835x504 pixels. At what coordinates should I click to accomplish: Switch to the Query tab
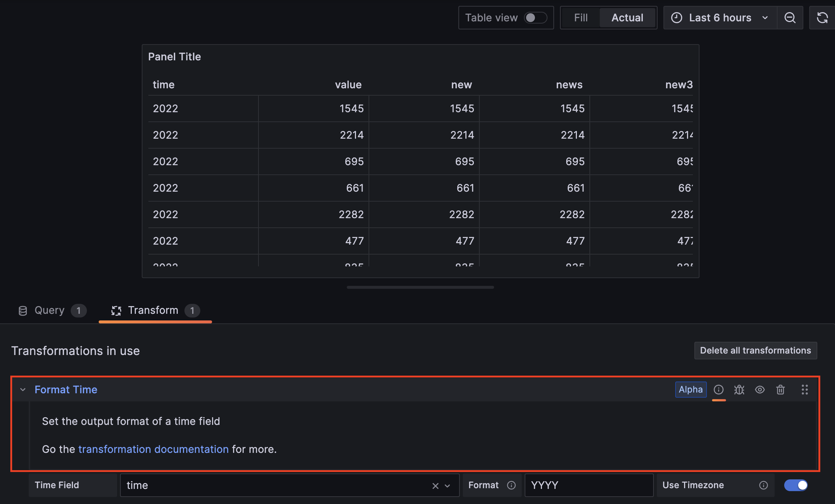(49, 310)
